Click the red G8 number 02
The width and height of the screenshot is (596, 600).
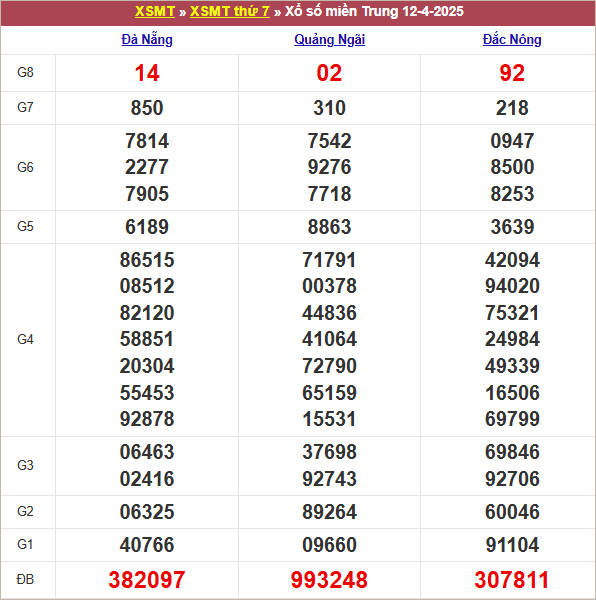329,73
